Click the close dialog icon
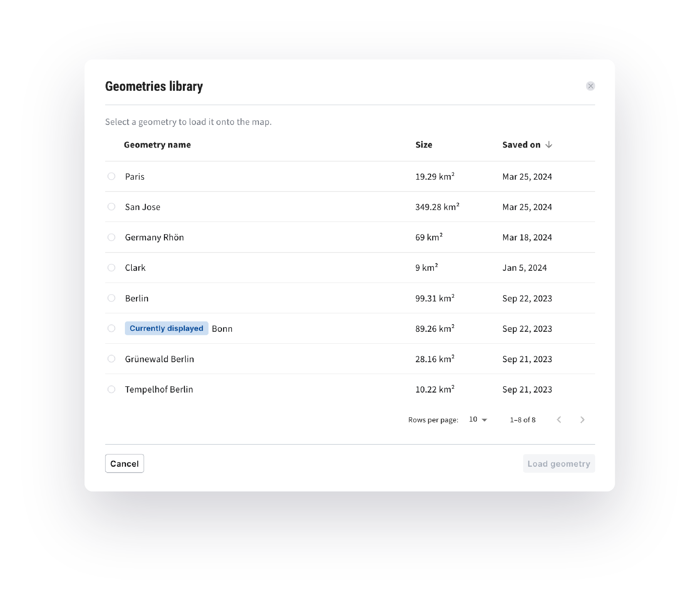The image size is (700, 601). pyautogui.click(x=590, y=86)
